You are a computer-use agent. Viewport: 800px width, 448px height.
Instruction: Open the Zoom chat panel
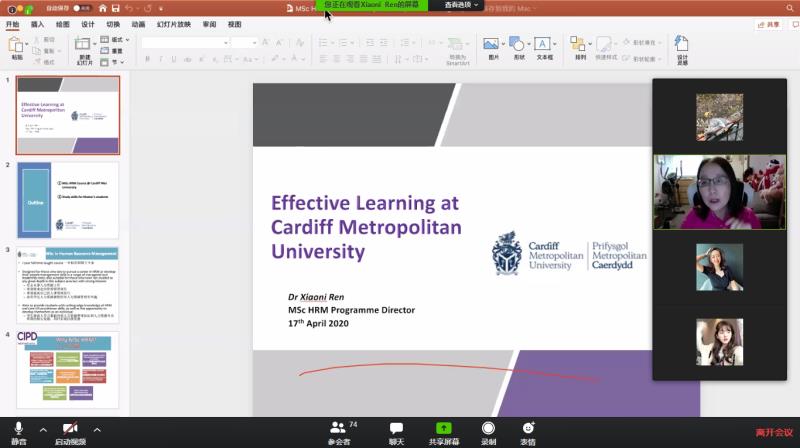(396, 433)
